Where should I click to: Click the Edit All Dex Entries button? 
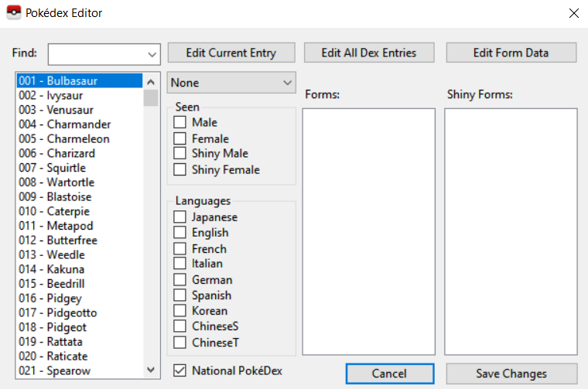point(369,53)
